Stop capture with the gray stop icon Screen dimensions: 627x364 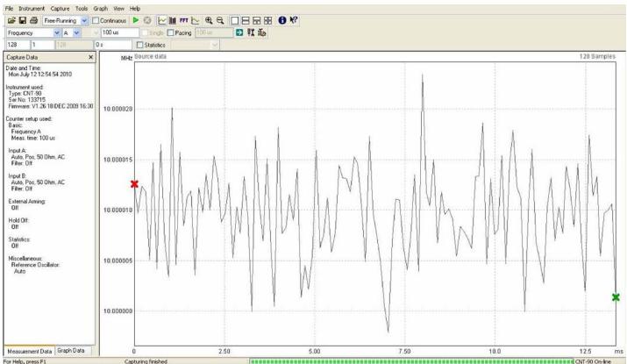147,20
